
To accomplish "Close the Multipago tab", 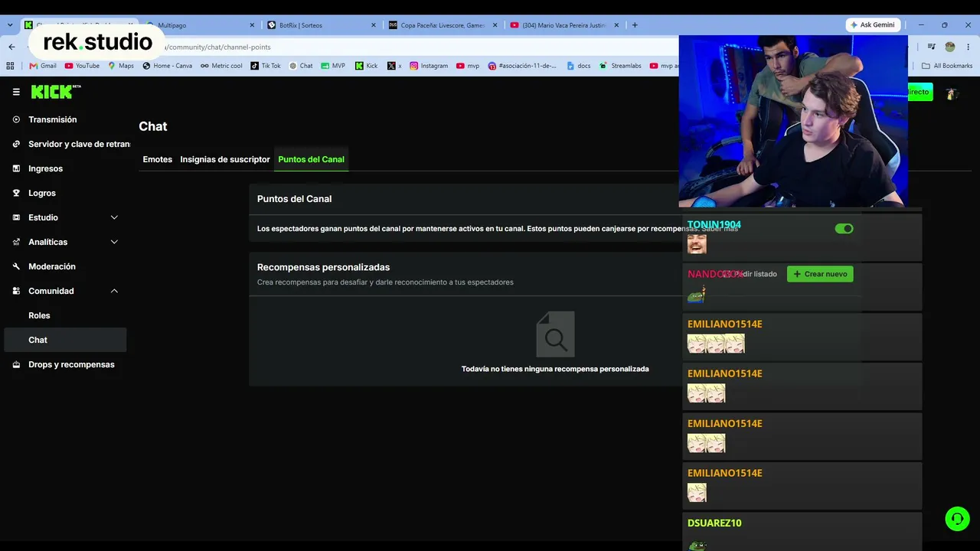I will [251, 25].
